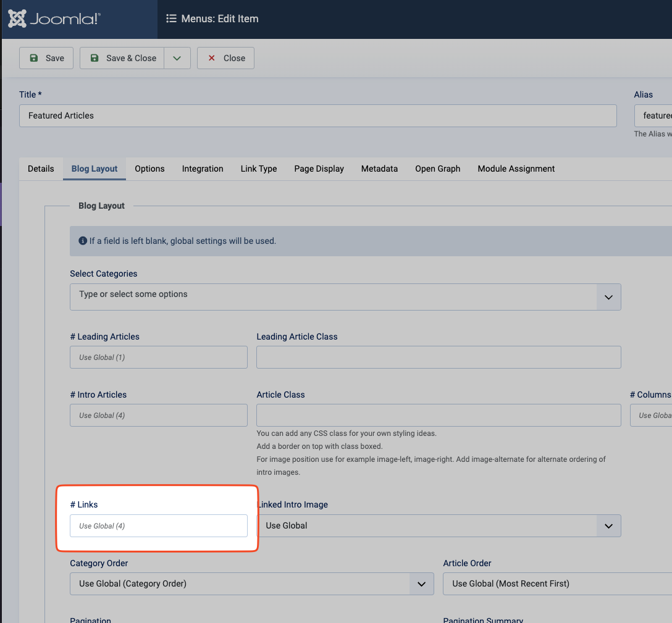
Task: Go to the Module Assignment tab
Action: point(516,169)
